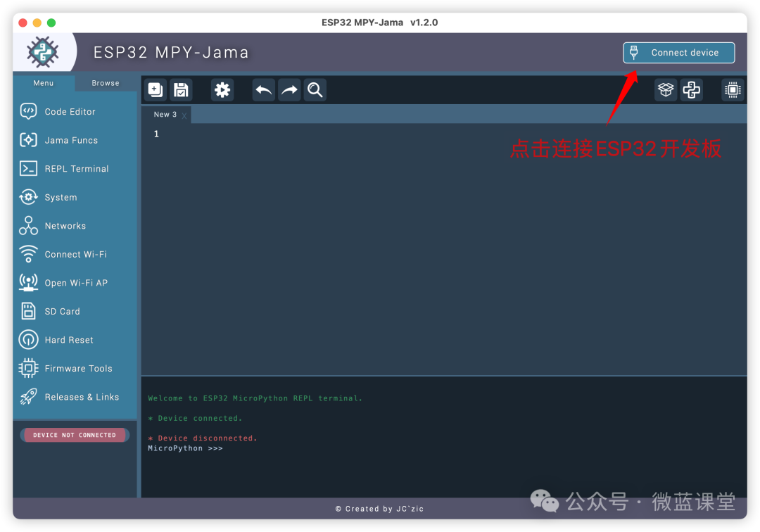Image resolution: width=760 pixels, height=532 pixels.
Task: Redo with the right arrow icon
Action: (x=289, y=89)
